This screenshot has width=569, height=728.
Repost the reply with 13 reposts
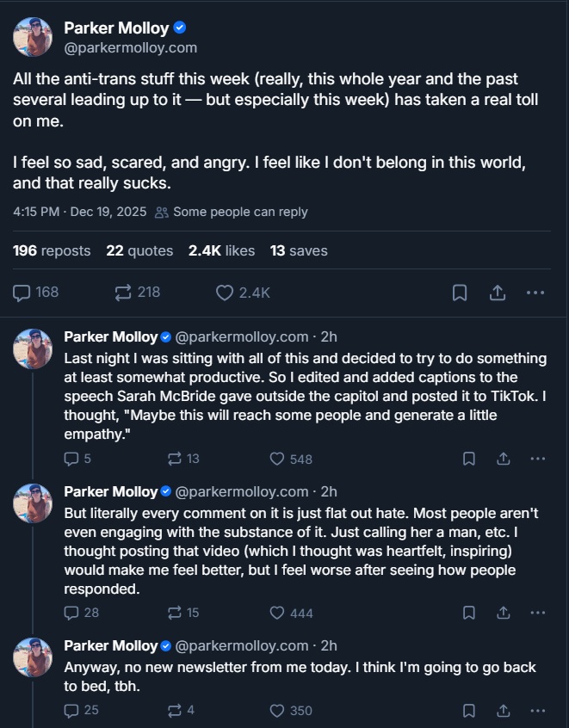(175, 459)
